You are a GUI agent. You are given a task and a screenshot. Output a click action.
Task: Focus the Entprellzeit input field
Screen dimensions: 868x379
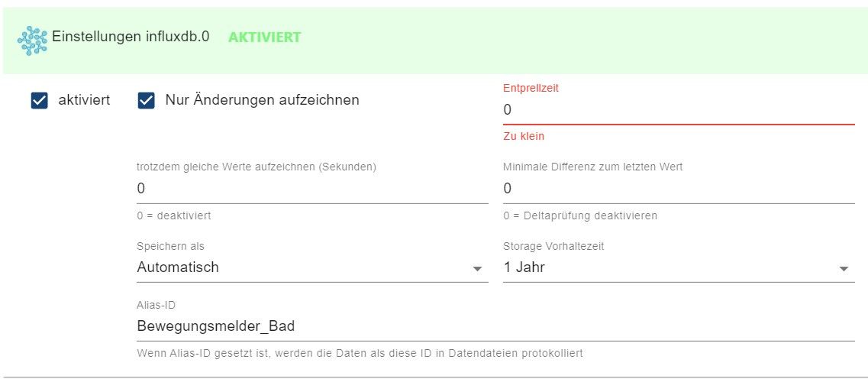tap(678, 110)
